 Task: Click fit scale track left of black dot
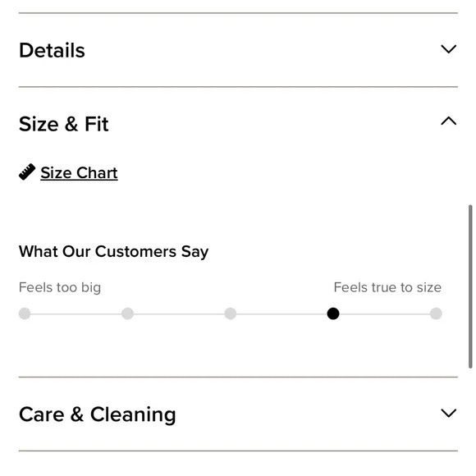point(281,314)
